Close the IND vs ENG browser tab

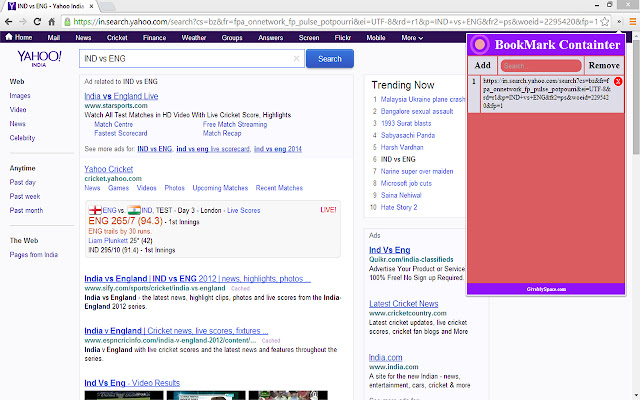click(91, 6)
